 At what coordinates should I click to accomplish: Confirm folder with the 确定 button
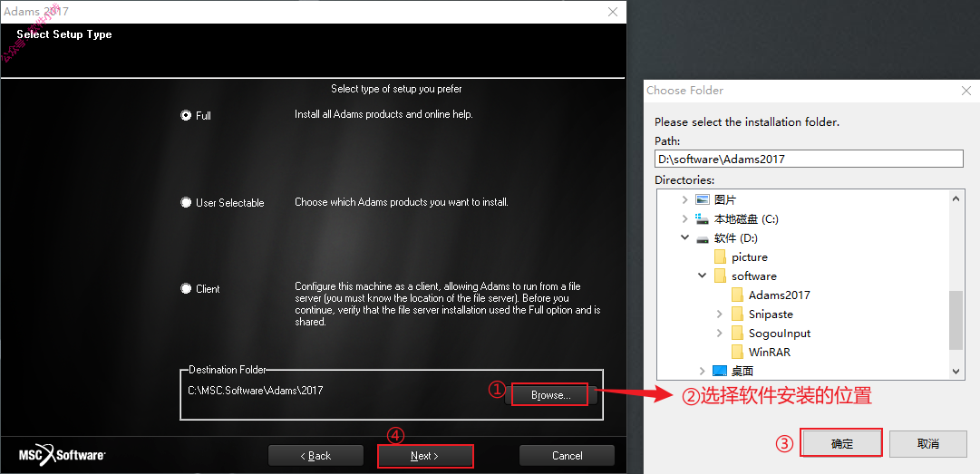[x=841, y=443]
